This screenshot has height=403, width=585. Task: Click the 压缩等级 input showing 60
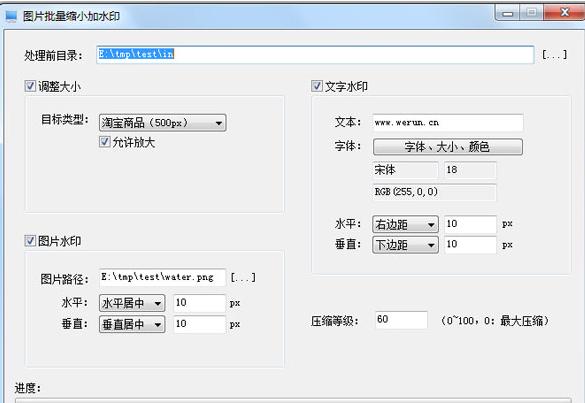click(x=401, y=320)
